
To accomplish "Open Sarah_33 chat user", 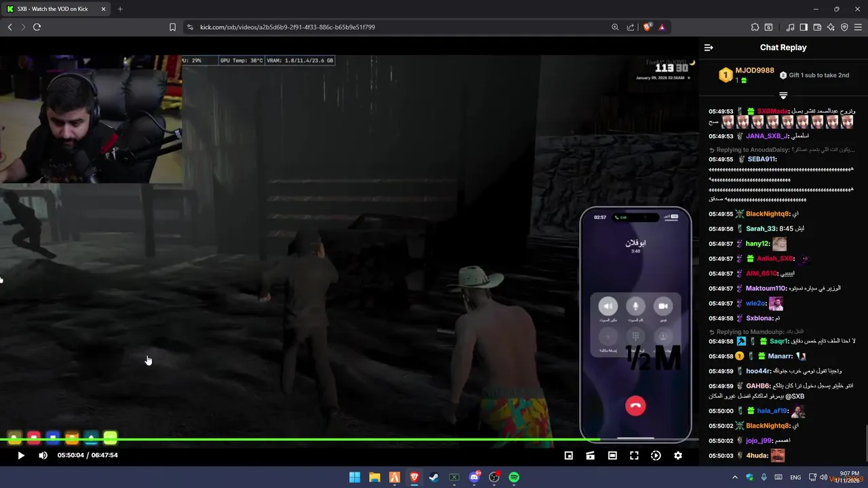I will [761, 229].
